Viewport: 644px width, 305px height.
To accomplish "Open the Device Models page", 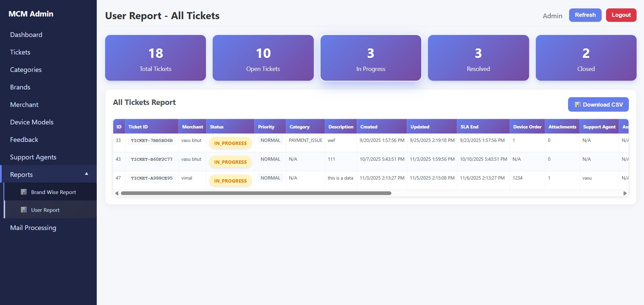I will [32, 122].
